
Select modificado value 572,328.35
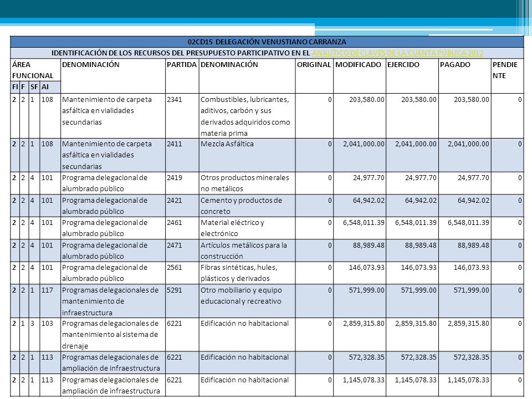(367, 357)
